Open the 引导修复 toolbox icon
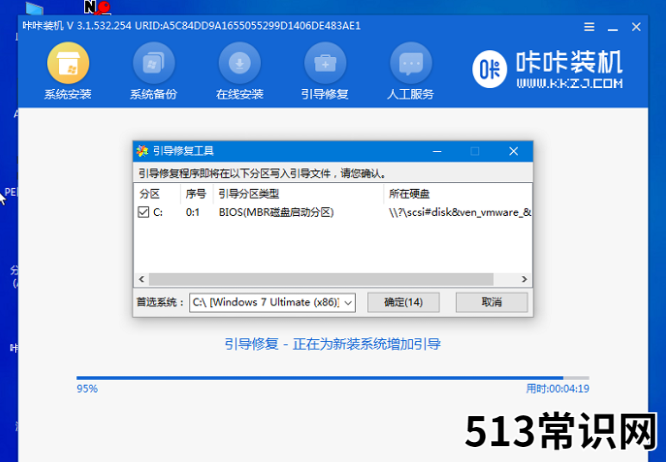The width and height of the screenshot is (666, 462). pos(325,63)
